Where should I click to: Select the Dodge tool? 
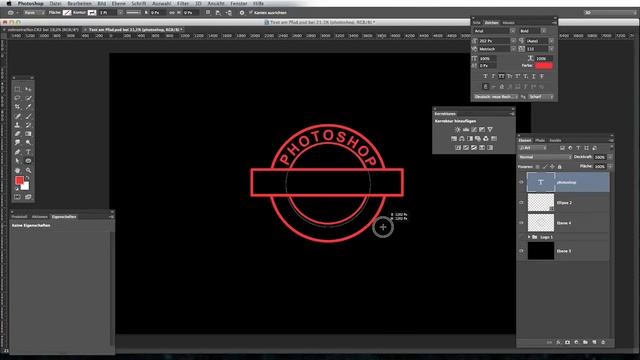[x=28, y=142]
